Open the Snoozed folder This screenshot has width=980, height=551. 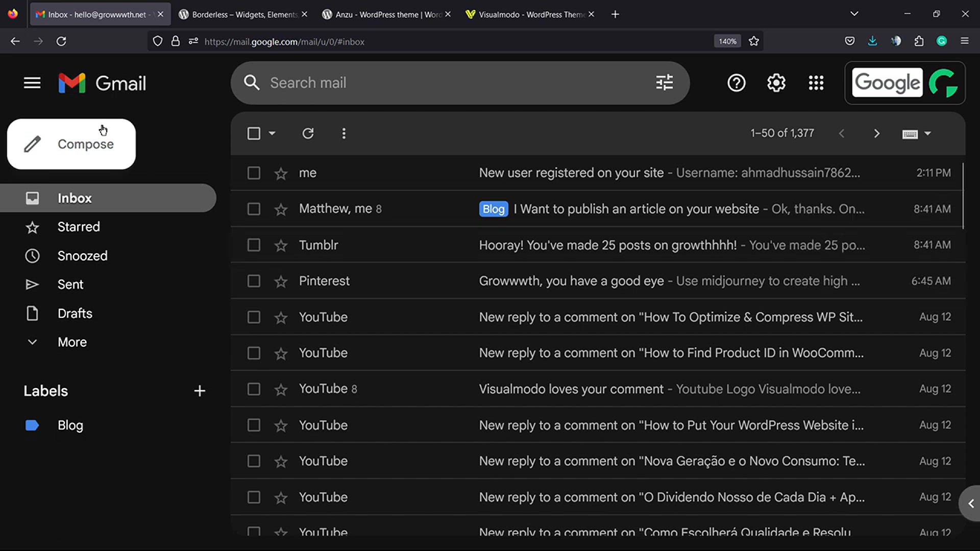pyautogui.click(x=108, y=256)
